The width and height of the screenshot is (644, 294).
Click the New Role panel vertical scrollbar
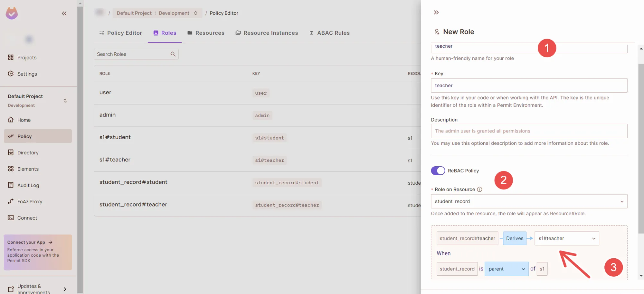[x=641, y=148]
